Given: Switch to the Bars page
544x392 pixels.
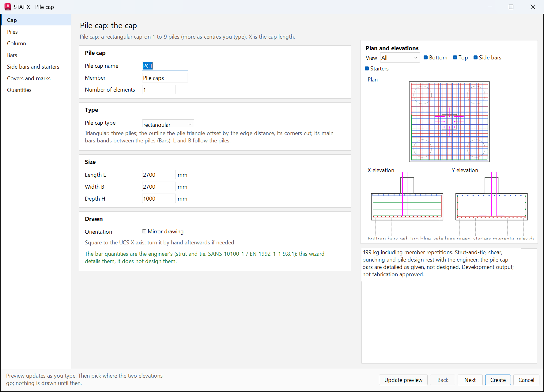Looking at the screenshot, I should click(36, 55).
